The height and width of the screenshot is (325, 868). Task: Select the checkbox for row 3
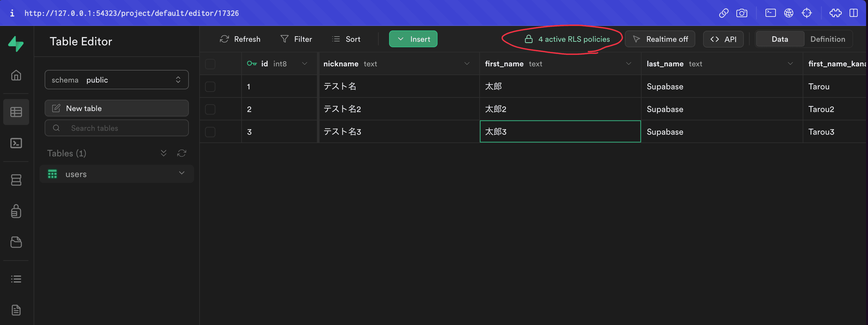pyautogui.click(x=210, y=132)
